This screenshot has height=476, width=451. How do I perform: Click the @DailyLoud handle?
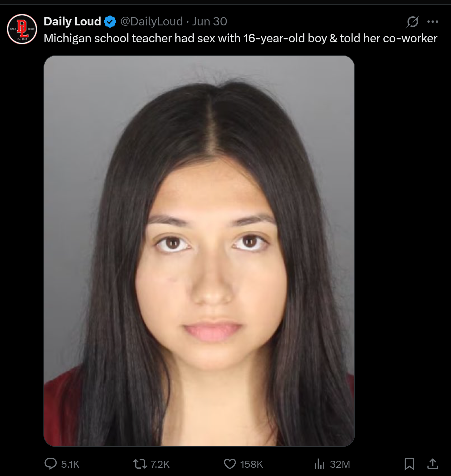(151, 21)
